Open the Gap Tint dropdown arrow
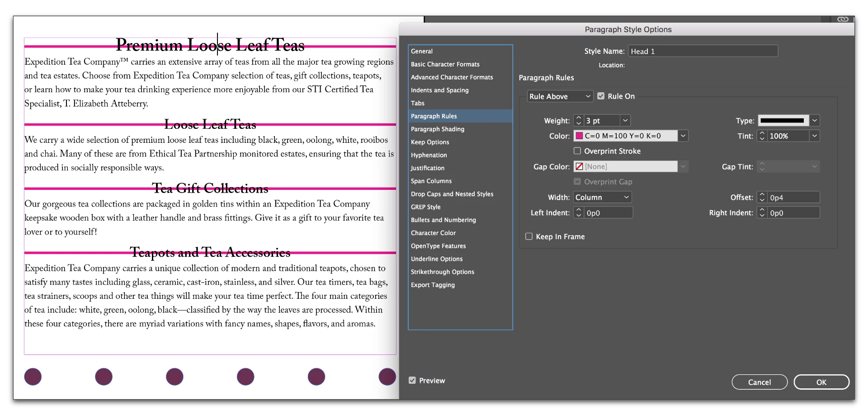This screenshot has width=868, height=415. tap(815, 166)
